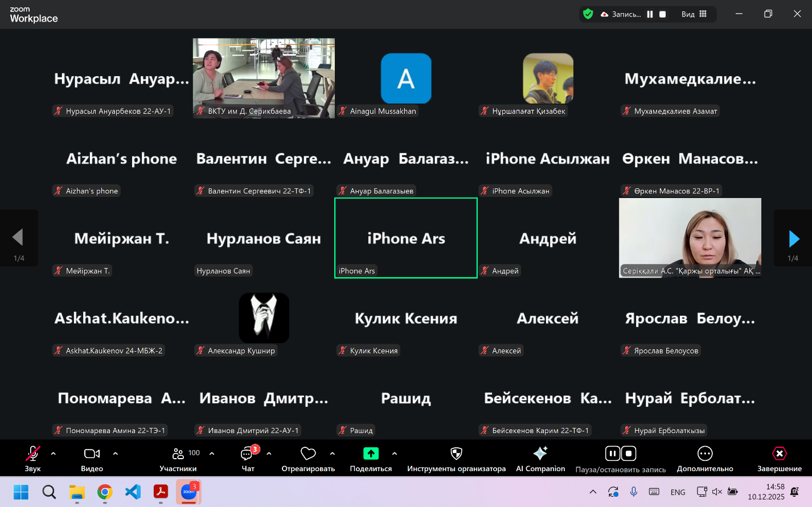Click the encryption shield icon at top
Viewport: 812px width, 507px height.
click(588, 14)
